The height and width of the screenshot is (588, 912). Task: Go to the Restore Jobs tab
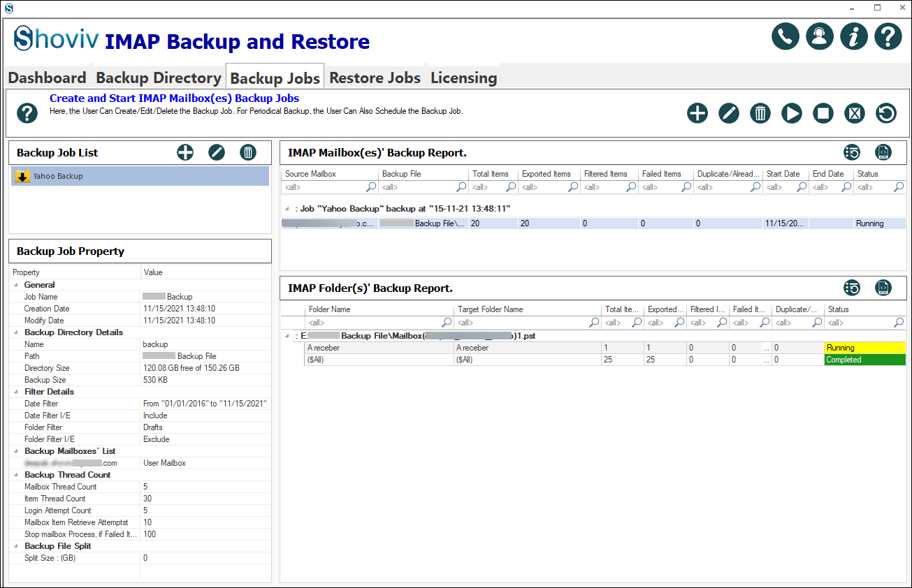[375, 78]
